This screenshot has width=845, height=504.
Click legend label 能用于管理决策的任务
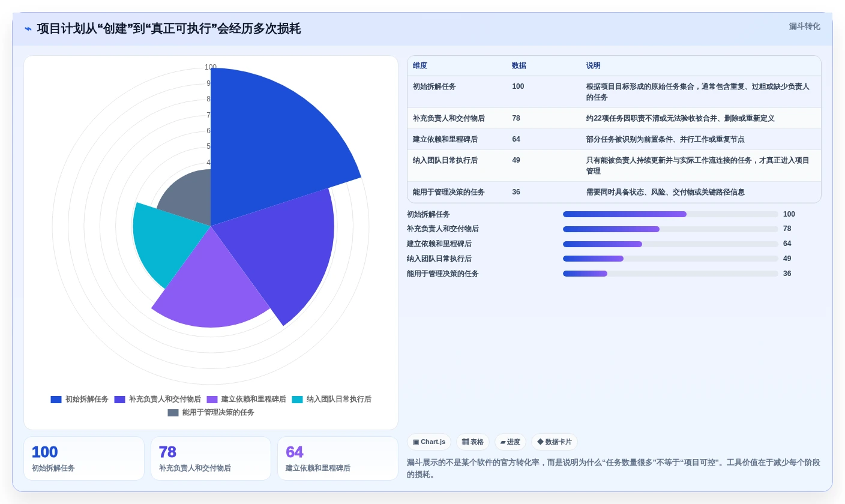click(x=218, y=413)
